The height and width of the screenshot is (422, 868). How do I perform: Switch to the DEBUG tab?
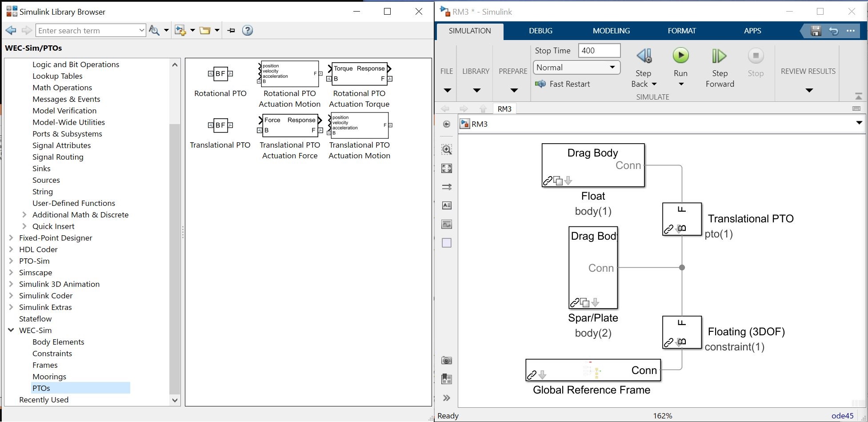pos(540,31)
